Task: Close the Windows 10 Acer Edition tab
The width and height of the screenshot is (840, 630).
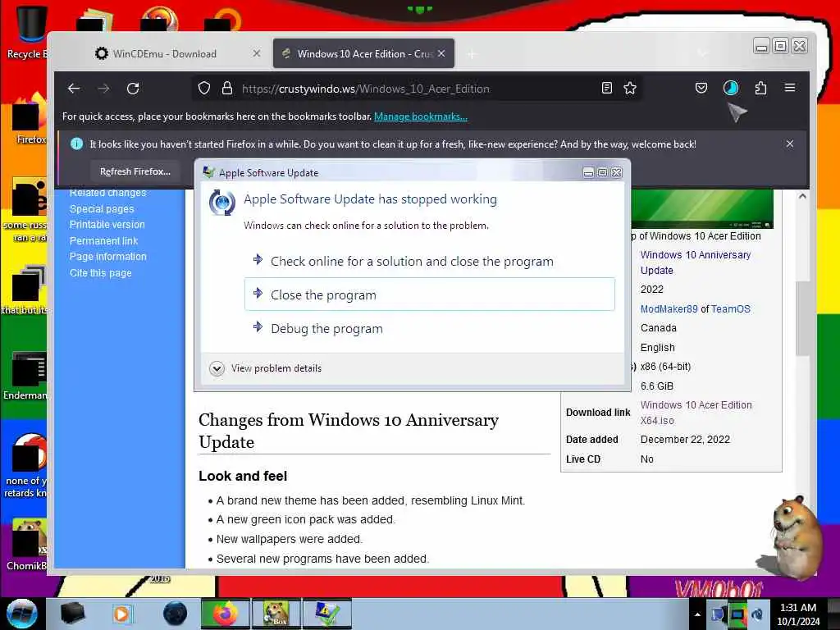Action: [441, 53]
